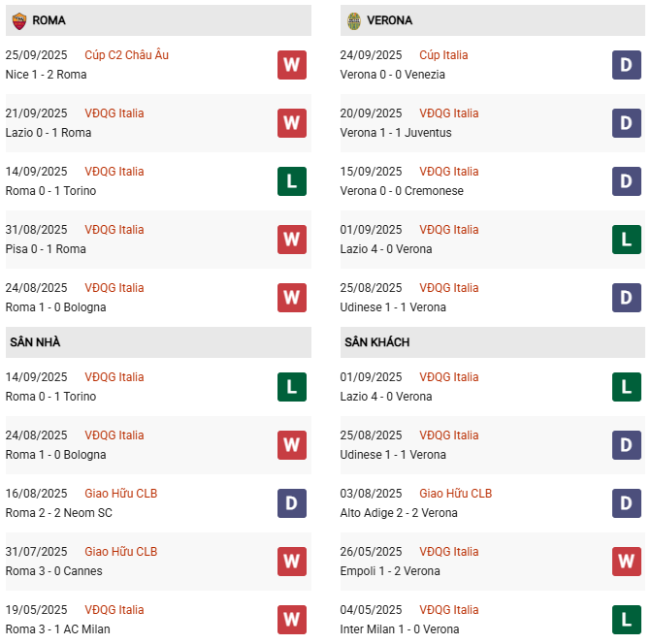Open Giao Hữu CLB link for Roma 3-0 Cannes

pyautogui.click(x=120, y=552)
